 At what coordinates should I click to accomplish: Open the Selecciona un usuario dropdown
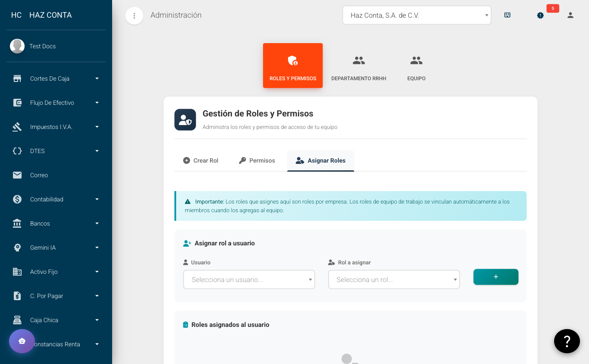point(249,279)
